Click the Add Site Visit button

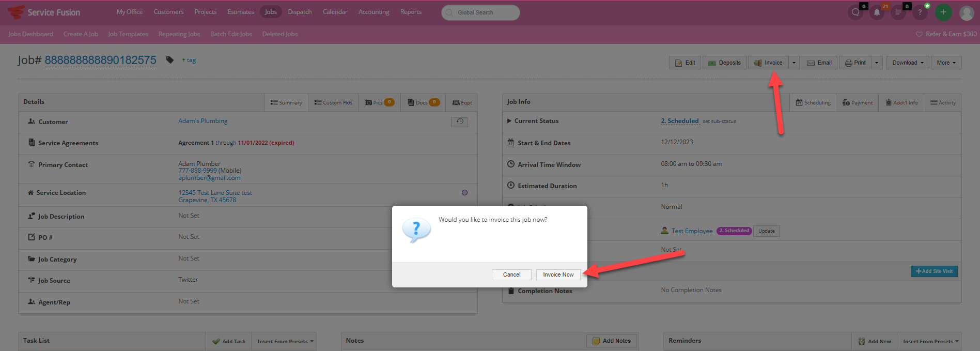[x=934, y=271]
